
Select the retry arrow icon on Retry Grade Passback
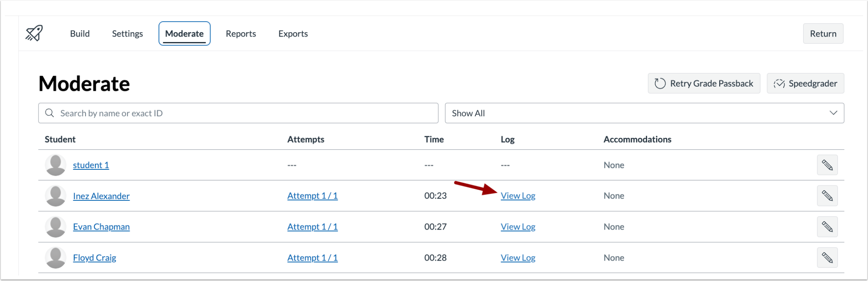point(660,83)
